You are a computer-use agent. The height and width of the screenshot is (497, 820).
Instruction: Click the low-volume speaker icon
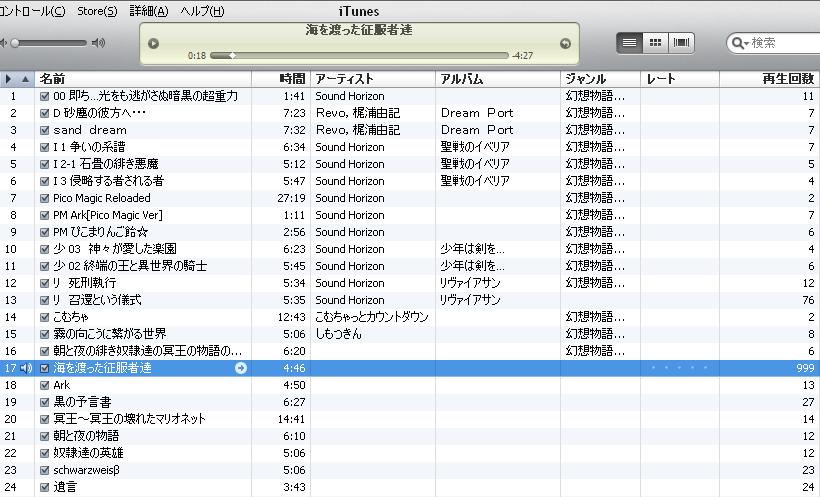[4, 43]
